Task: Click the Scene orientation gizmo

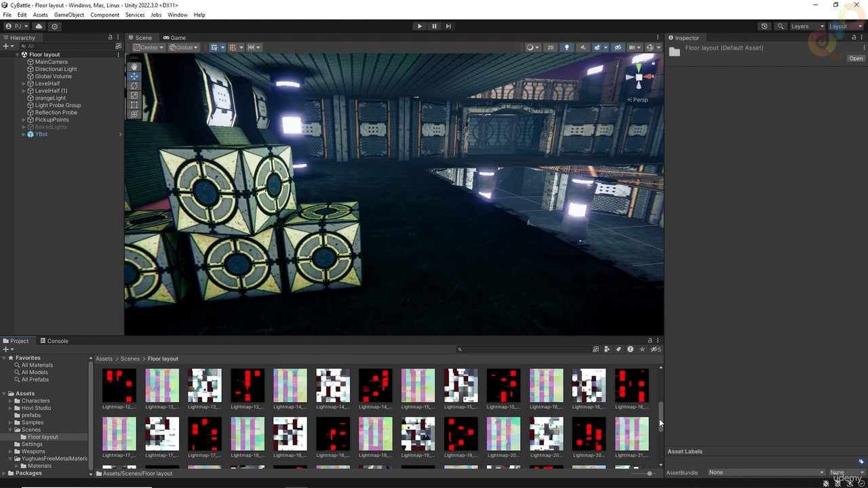Action: [x=638, y=77]
